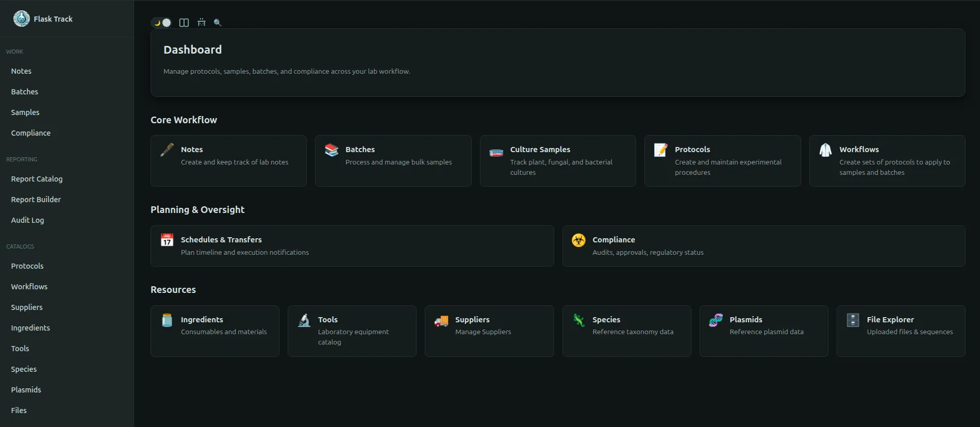Click the lab coat icon on Workflows card

pyautogui.click(x=825, y=150)
